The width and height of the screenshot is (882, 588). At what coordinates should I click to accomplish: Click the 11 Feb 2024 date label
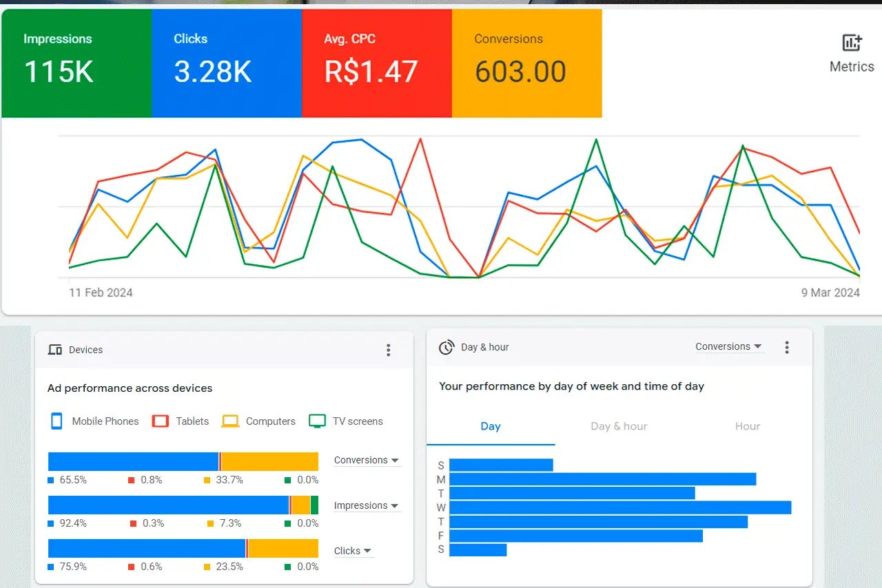point(101,293)
